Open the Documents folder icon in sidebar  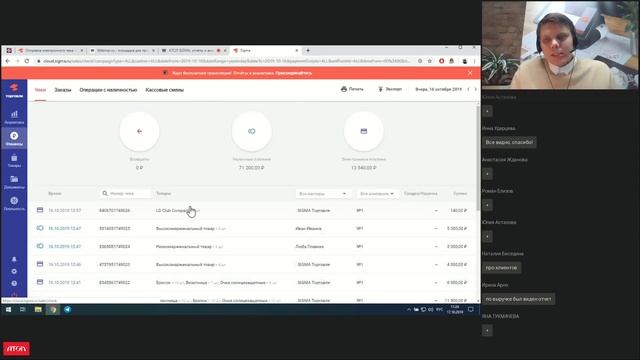(14, 182)
